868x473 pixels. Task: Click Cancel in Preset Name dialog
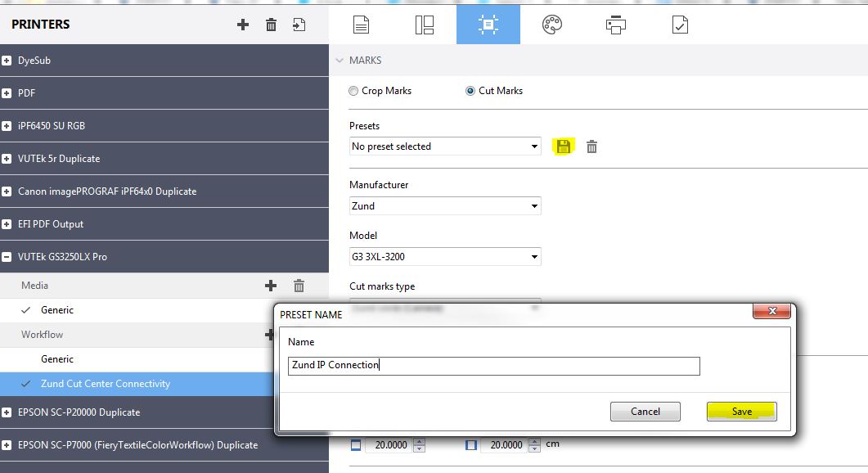pos(645,412)
